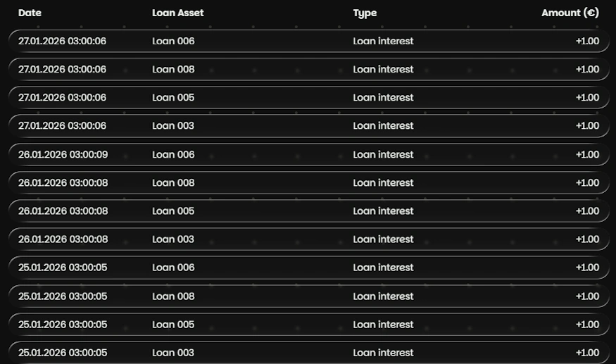Open Loan 006 entry dated 25.01.2026
The width and height of the screenshot is (616, 364).
(x=308, y=267)
